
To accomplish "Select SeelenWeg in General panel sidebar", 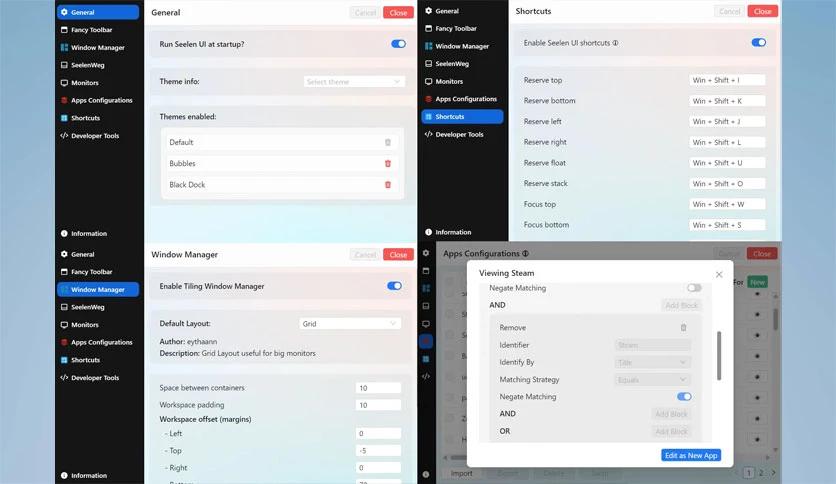I will (98, 65).
